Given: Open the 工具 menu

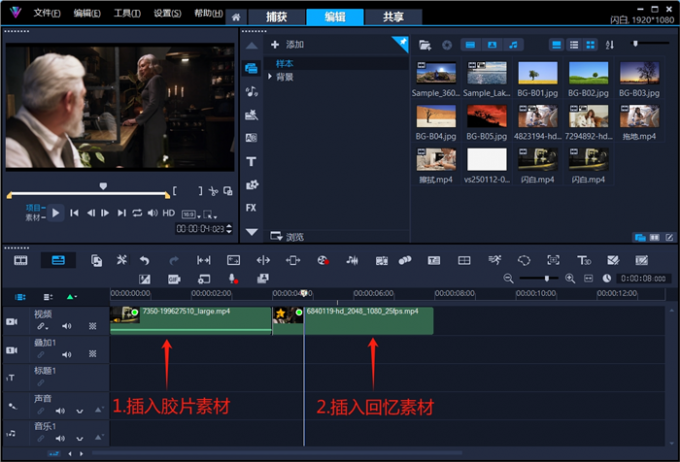Looking at the screenshot, I should 127,13.
